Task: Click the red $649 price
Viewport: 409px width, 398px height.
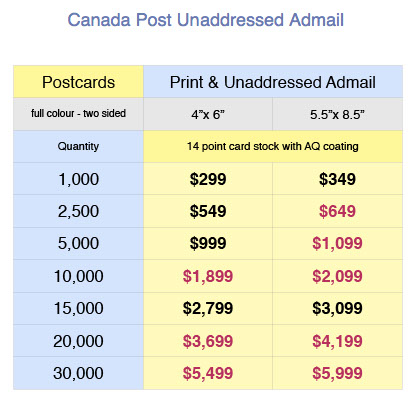Action: tap(337, 211)
